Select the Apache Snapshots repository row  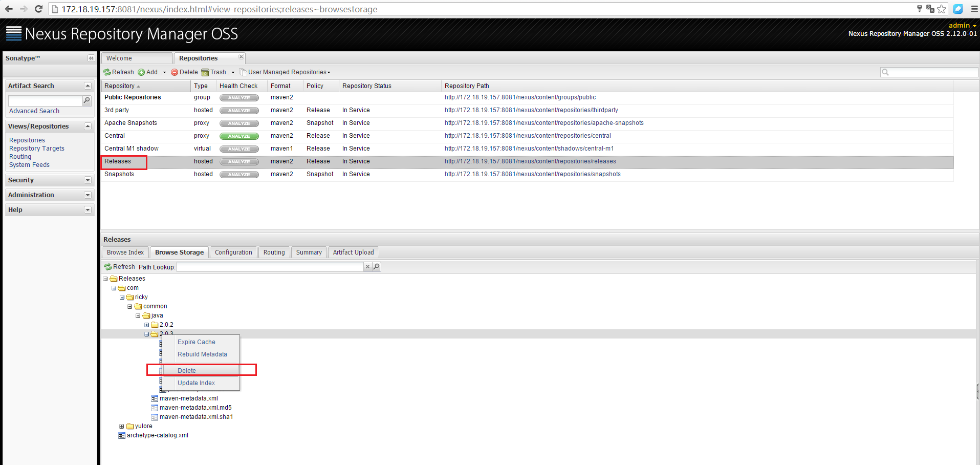click(527, 123)
